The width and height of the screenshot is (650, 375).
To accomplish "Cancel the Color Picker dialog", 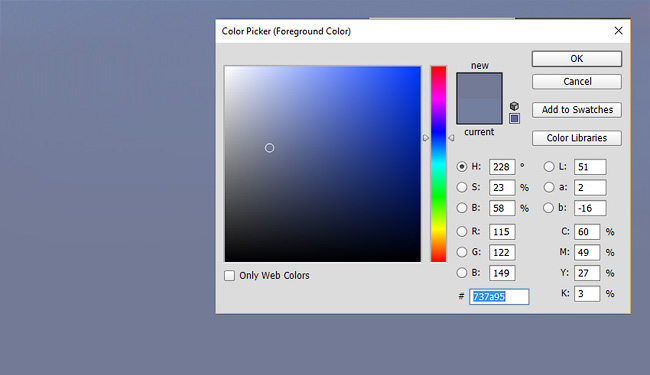I will (577, 82).
